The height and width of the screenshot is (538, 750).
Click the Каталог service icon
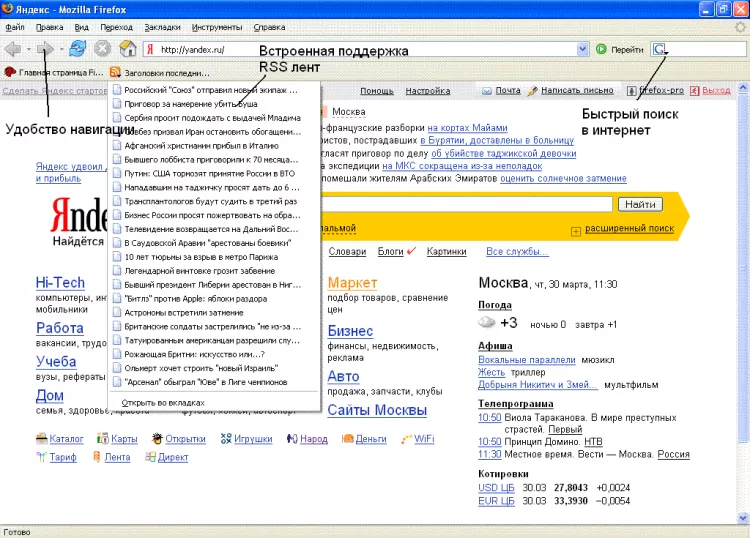pyautogui.click(x=42, y=439)
